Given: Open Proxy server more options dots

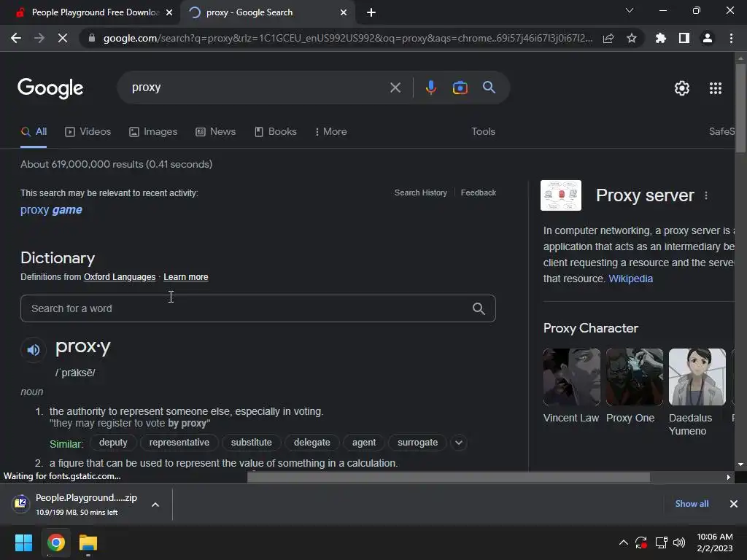Looking at the screenshot, I should (x=706, y=195).
